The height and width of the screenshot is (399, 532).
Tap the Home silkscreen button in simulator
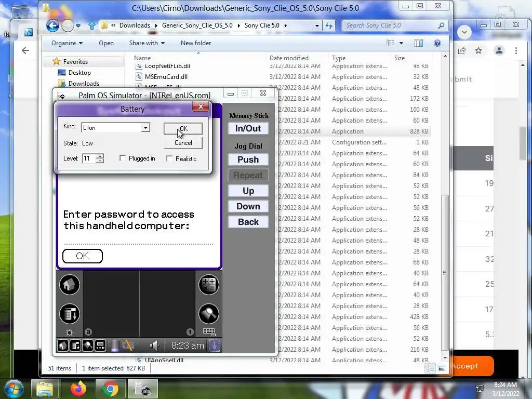70,285
